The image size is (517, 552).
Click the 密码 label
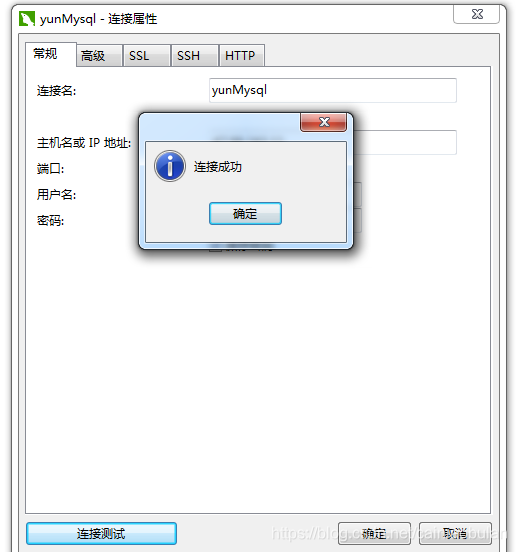[x=51, y=220]
